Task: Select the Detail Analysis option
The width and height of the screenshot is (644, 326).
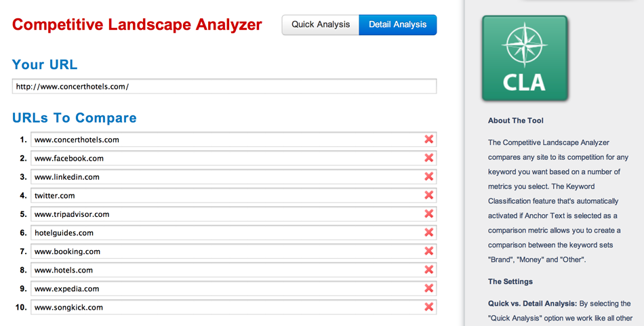Action: point(397,24)
